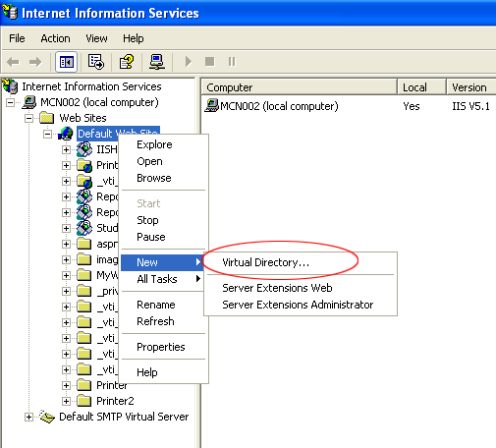Expand the IISH tree node
Screen dimensions: 496x448
66,149
